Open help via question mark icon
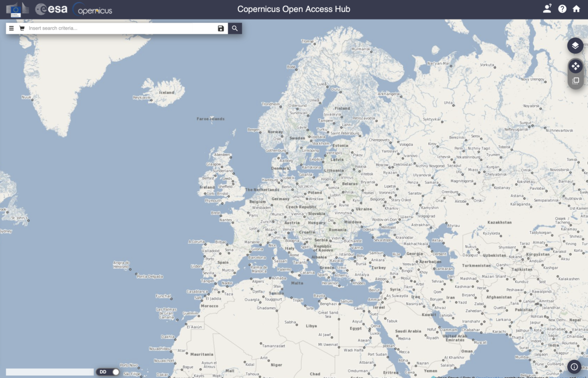This screenshot has height=378, width=588. (x=562, y=9)
